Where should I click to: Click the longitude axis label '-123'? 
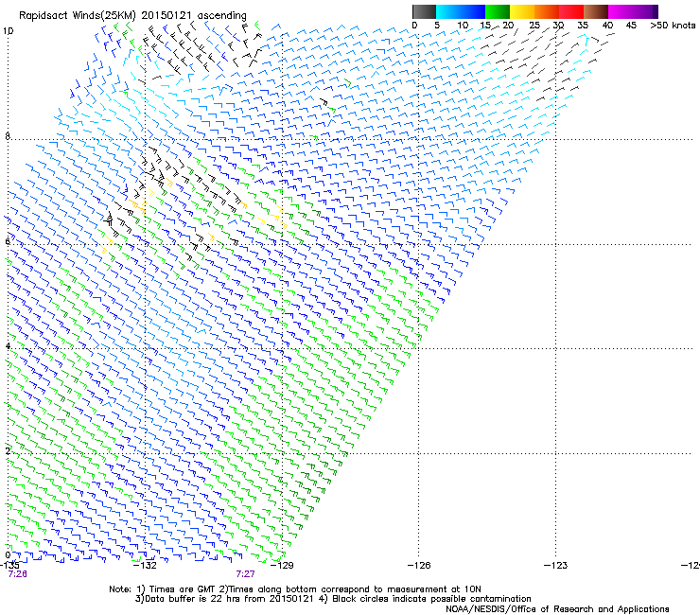[x=556, y=566]
